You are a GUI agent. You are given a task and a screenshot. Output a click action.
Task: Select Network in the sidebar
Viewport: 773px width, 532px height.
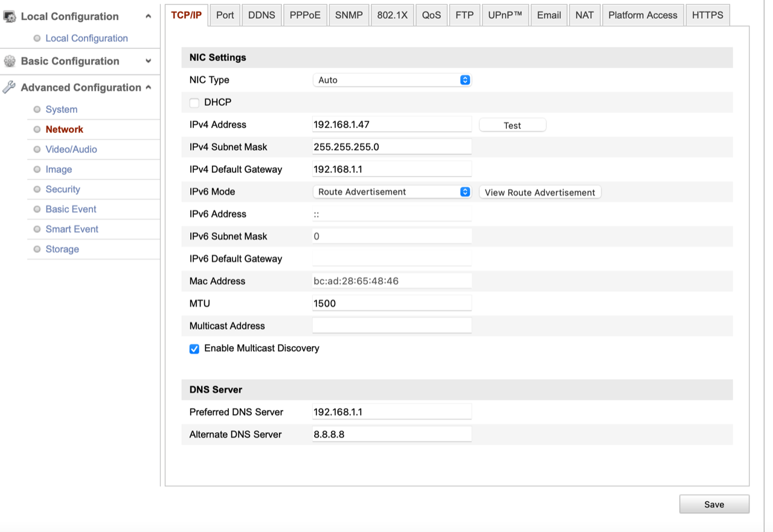[64, 129]
